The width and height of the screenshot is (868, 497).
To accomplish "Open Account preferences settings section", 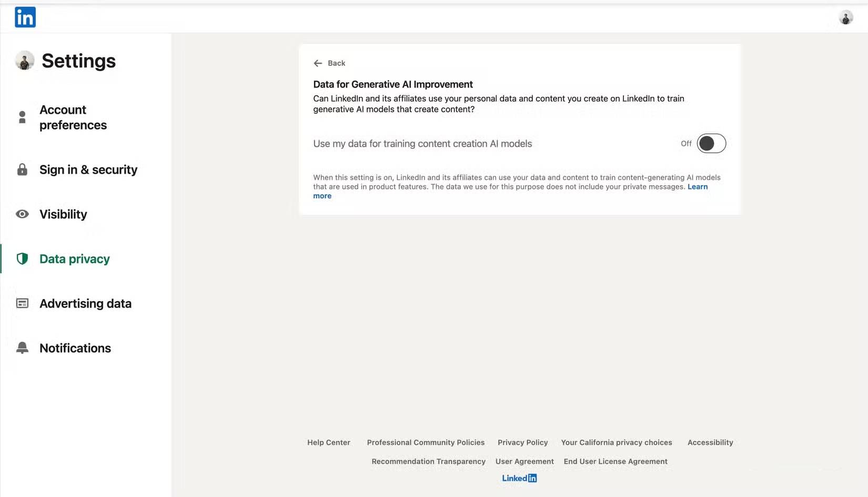I will tap(73, 117).
